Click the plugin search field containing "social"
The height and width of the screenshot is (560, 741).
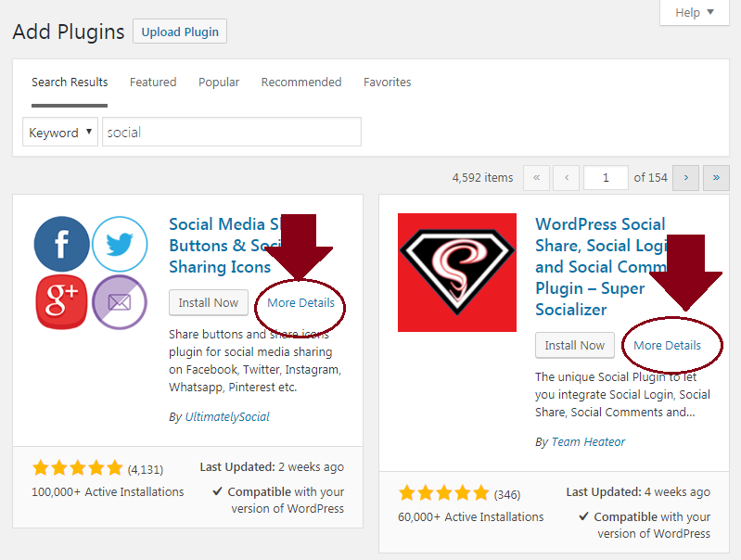pos(231,133)
